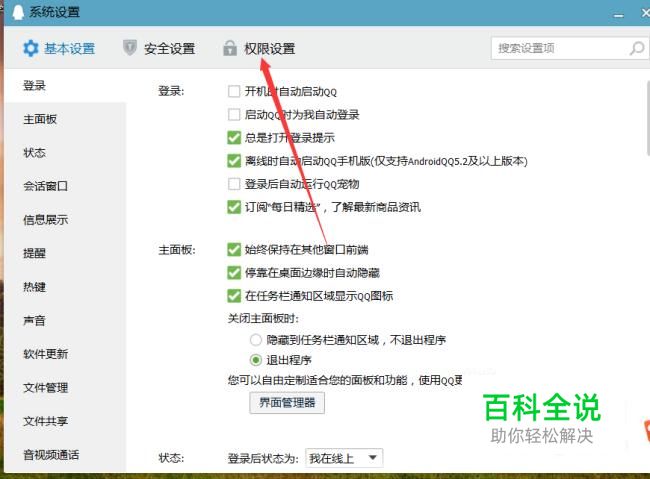Open the 登录后状态为 dropdown (我在线上)

344,458
